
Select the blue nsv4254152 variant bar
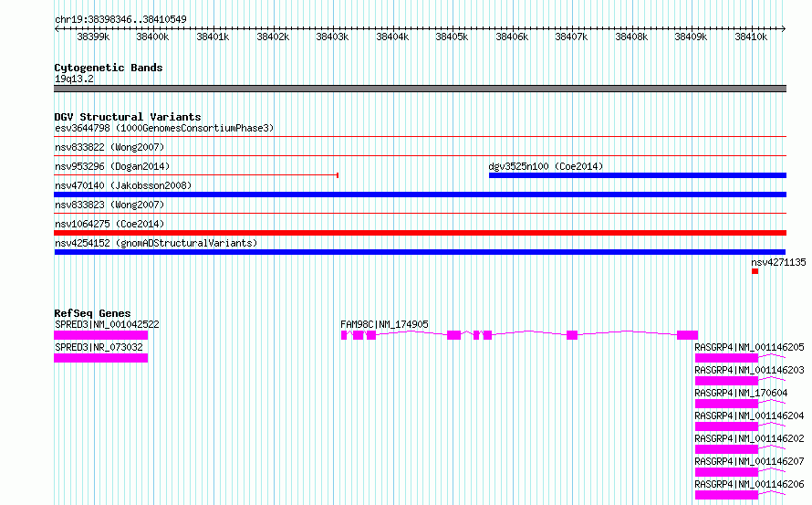coord(420,252)
